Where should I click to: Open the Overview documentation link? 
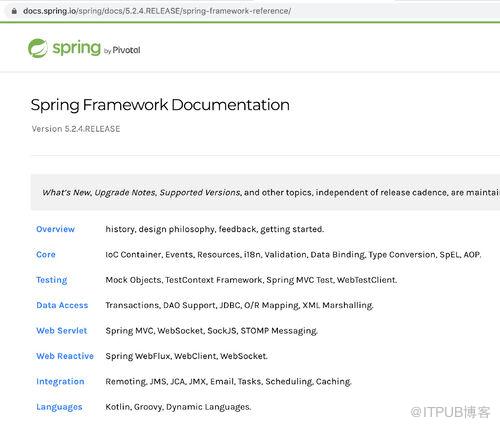(x=55, y=229)
